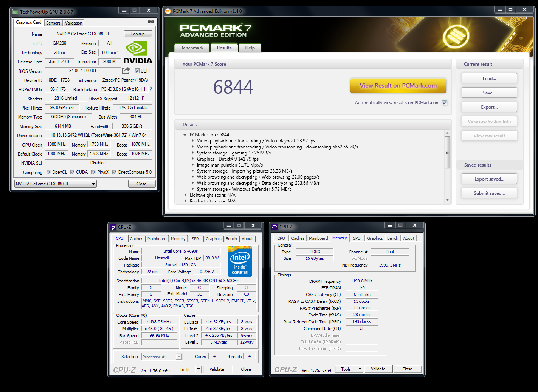
Task: Click the DRAM Frequency 1199.8 MHz field
Action: pyautogui.click(x=361, y=281)
